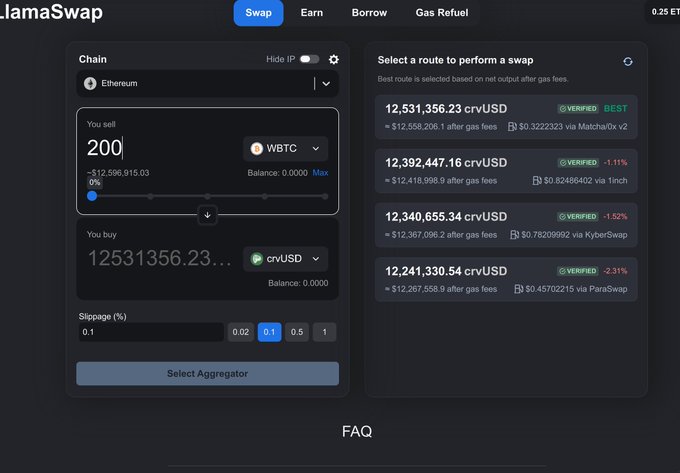Image resolution: width=680 pixels, height=473 pixels.
Task: Click the swap direction arrow button
Action: [x=207, y=215]
